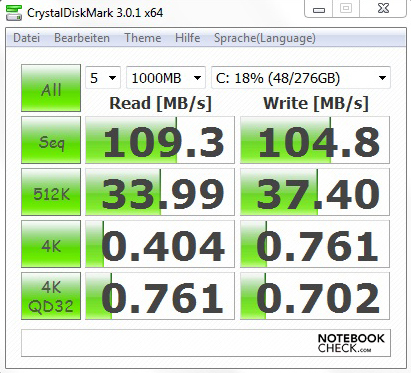Open the Datei menu

pyautogui.click(x=27, y=38)
